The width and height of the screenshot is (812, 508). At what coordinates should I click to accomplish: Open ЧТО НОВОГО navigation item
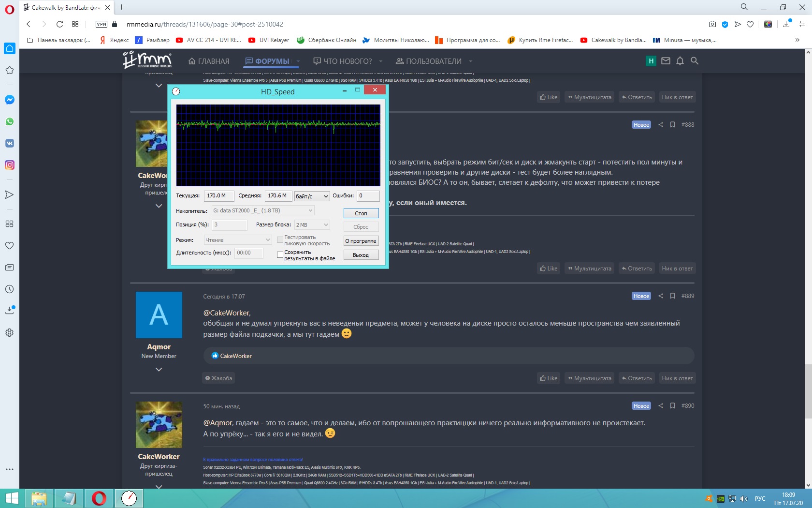point(343,61)
